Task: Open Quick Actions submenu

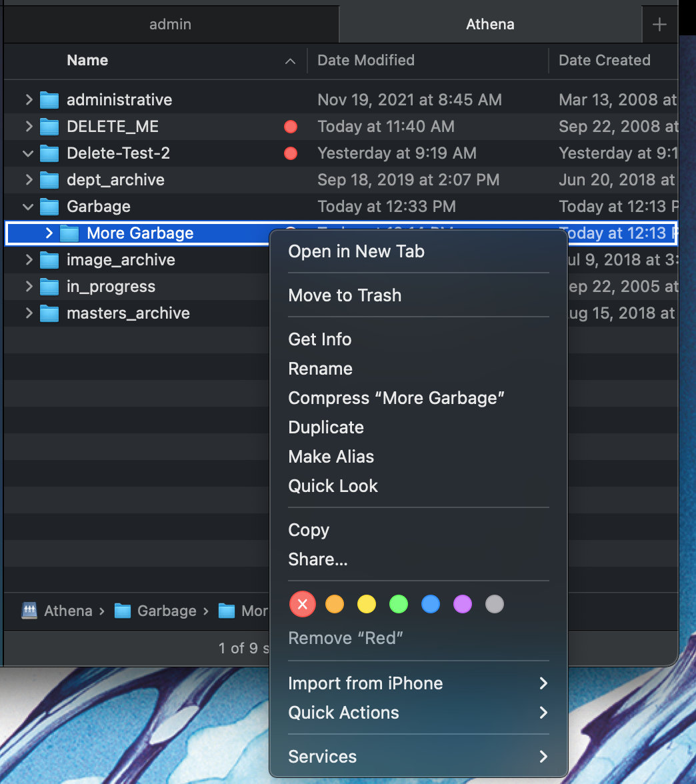Action: (x=419, y=713)
